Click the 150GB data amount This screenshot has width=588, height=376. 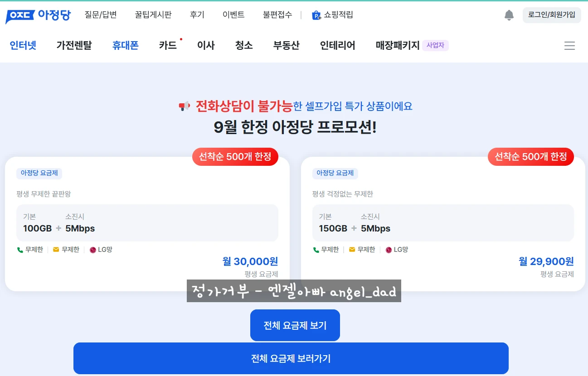point(333,228)
